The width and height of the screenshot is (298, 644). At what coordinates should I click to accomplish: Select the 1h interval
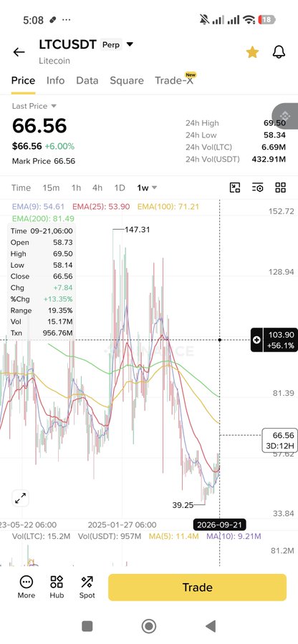point(76,187)
